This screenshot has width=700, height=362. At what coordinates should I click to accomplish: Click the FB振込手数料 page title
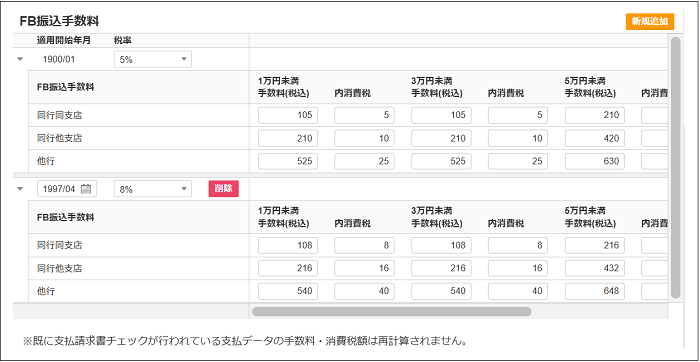click(x=59, y=21)
